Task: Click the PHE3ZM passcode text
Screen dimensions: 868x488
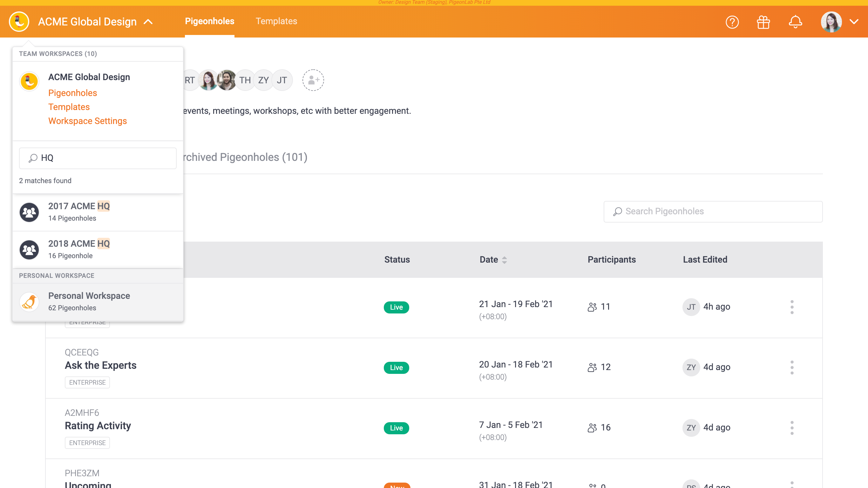Action: tap(82, 473)
